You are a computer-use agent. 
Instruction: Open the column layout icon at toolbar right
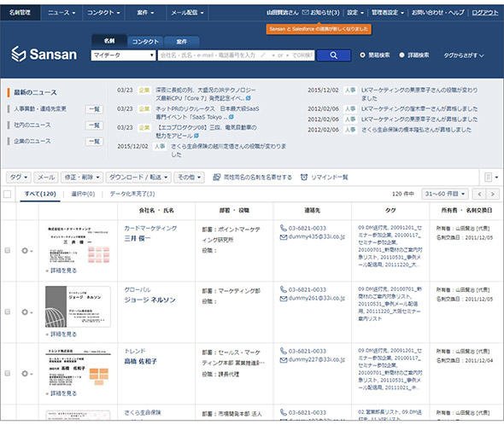tap(491, 177)
